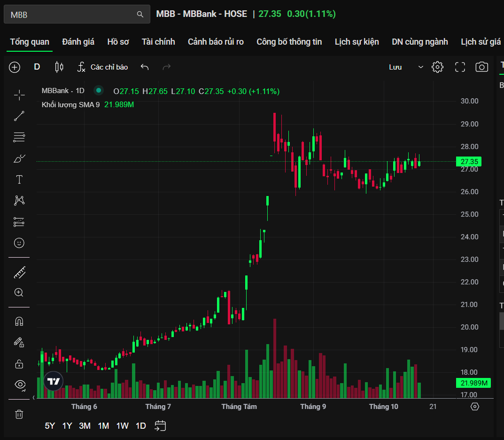Open the Cảnh báo rủi ro tab
Image resolution: width=504 pixels, height=440 pixels.
tap(216, 42)
